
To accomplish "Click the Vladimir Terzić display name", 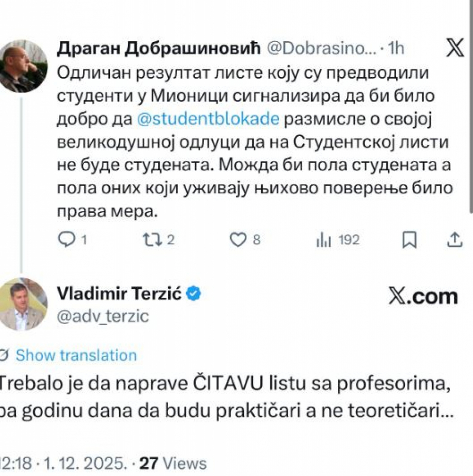I will point(119,293).
